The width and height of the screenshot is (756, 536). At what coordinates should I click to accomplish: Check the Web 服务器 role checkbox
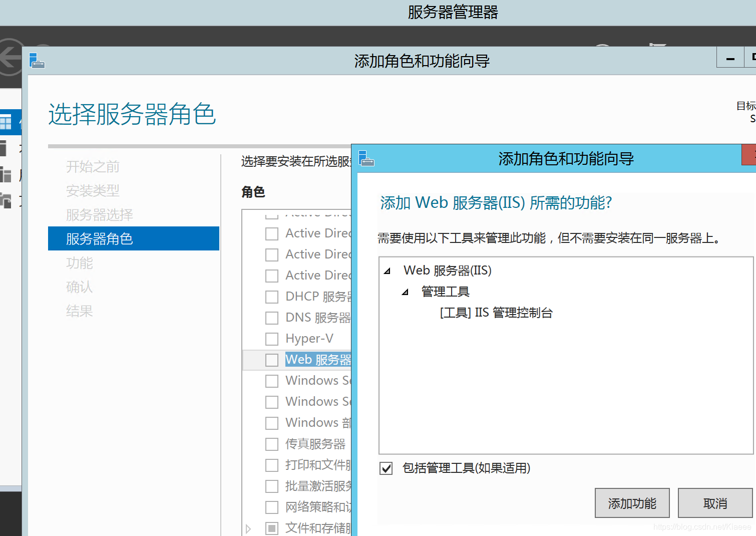(x=272, y=360)
